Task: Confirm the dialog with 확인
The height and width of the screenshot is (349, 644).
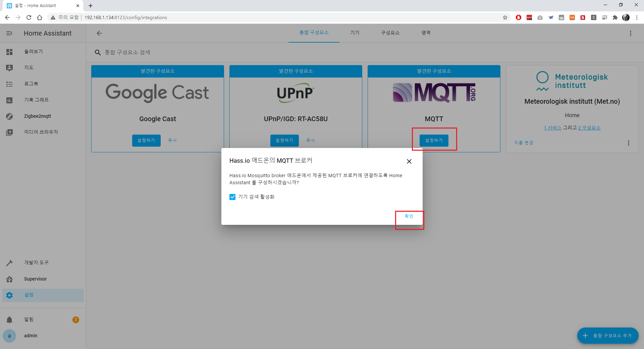Action: pos(409,216)
